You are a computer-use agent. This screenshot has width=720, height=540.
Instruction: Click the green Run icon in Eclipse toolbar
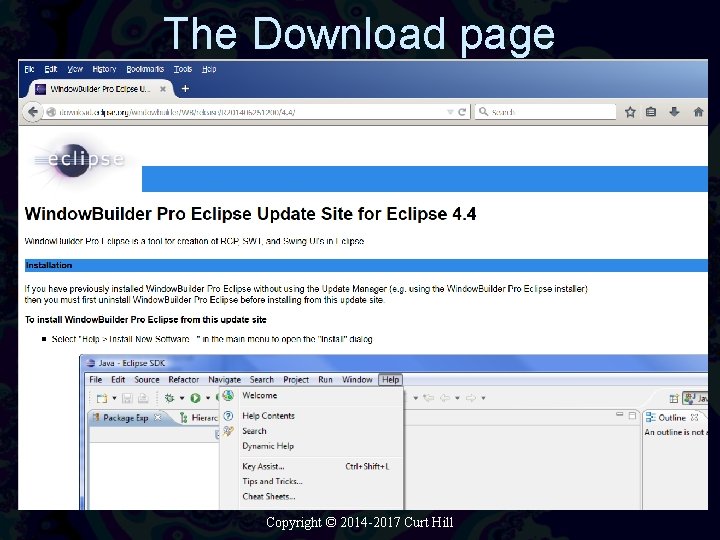pos(195,398)
